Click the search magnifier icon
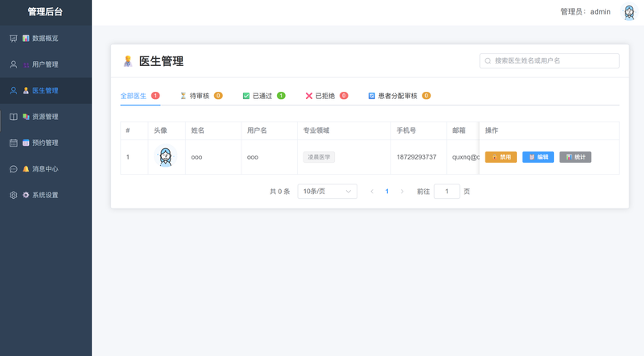Screen dimensions: 644x356 pyautogui.click(x=488, y=61)
